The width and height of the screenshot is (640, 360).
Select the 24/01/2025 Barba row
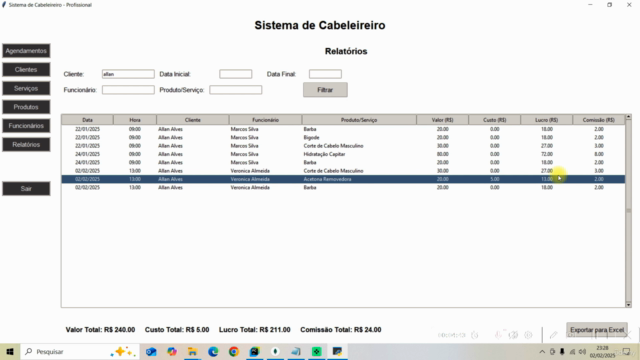(x=343, y=162)
